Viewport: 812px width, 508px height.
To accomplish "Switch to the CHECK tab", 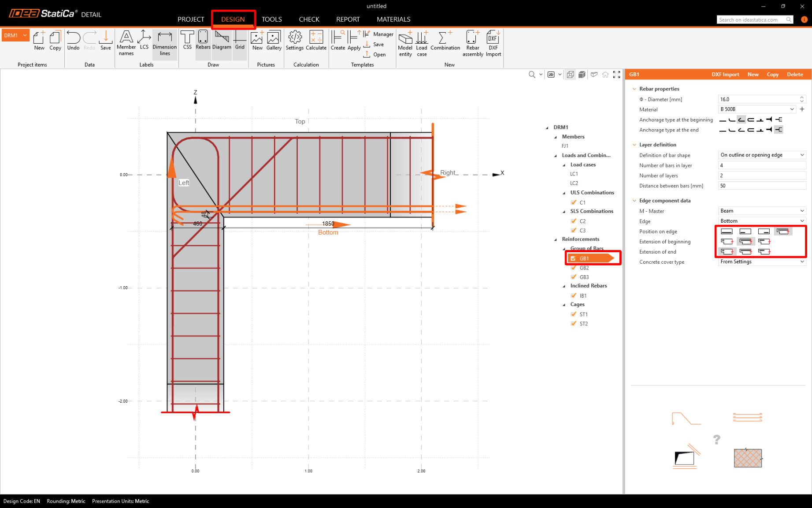I will coord(309,19).
